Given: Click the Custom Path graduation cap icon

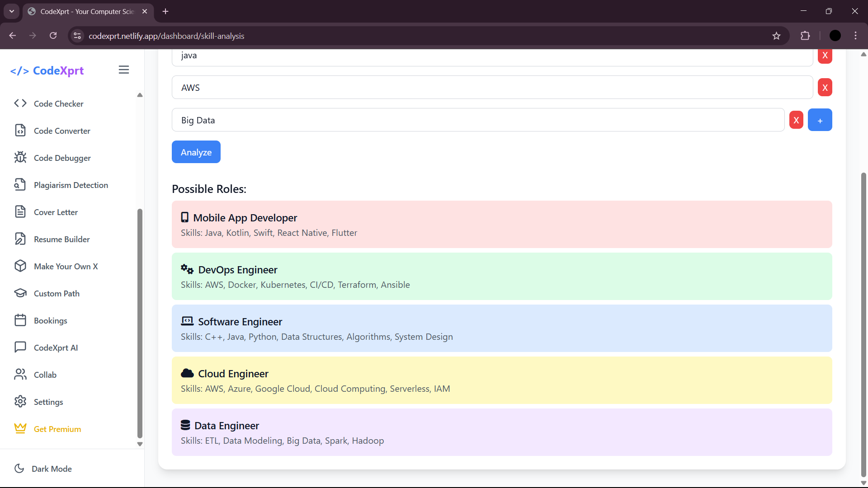Looking at the screenshot, I should [20, 293].
